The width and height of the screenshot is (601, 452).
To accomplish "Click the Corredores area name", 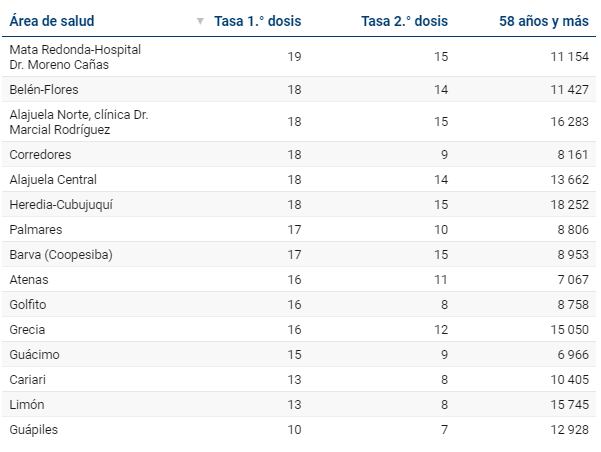I will pyautogui.click(x=40, y=155).
